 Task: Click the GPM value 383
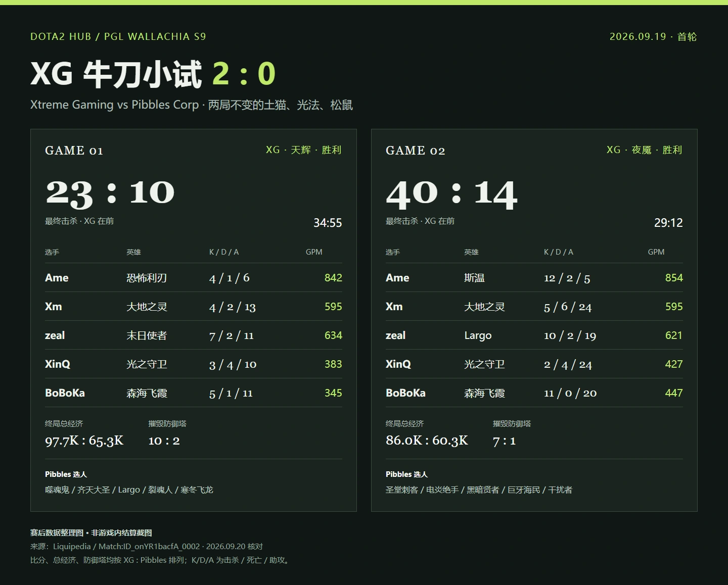tap(333, 364)
